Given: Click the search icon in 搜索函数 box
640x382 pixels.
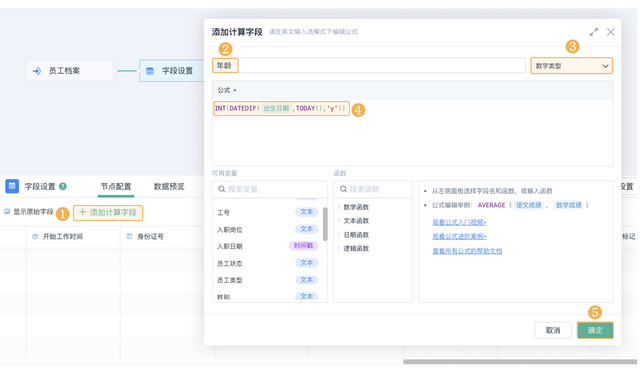Looking at the screenshot, I should pyautogui.click(x=343, y=189).
